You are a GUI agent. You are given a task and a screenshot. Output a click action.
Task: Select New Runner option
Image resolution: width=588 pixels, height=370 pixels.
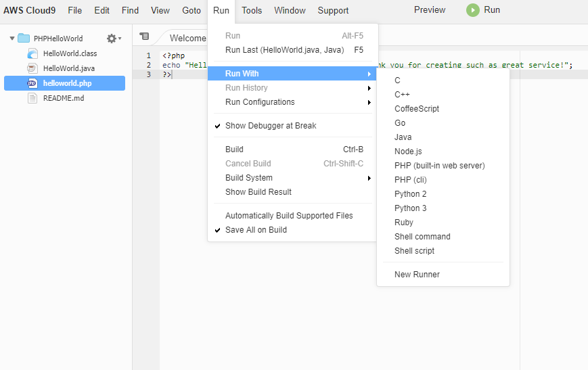[443, 275]
